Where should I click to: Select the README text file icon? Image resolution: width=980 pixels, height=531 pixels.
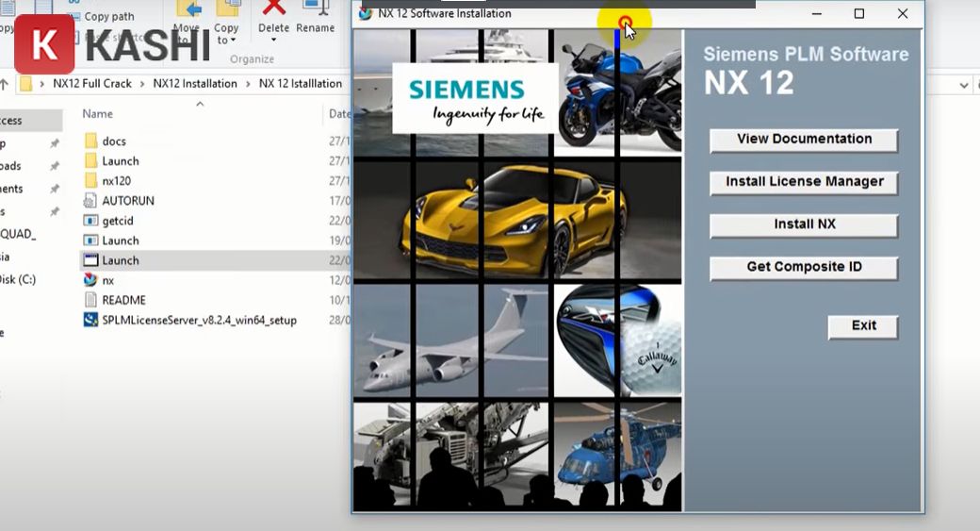[x=90, y=300]
